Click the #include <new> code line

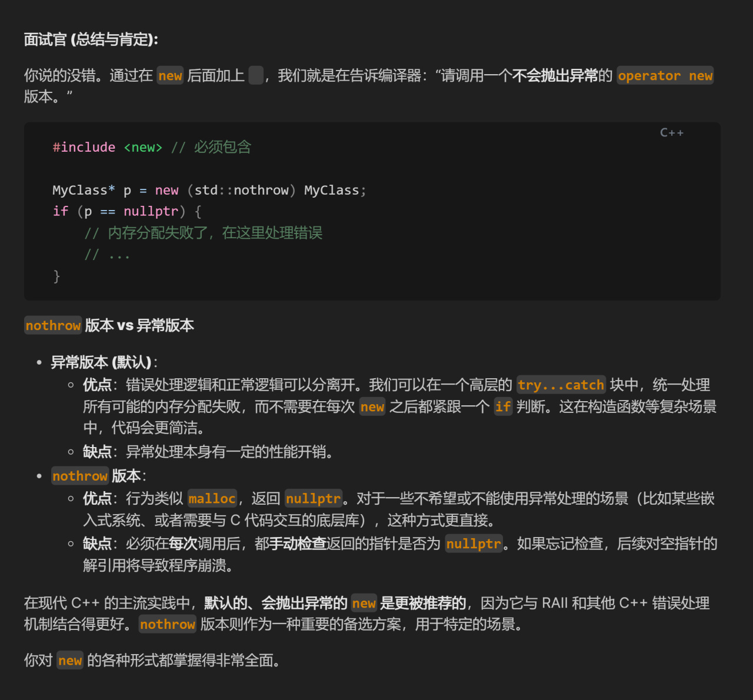coord(107,147)
